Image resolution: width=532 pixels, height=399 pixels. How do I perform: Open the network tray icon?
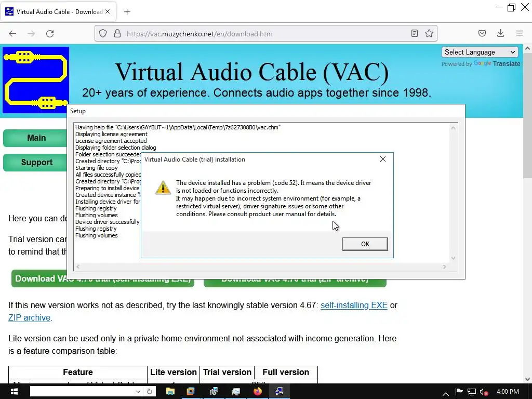coord(471,392)
